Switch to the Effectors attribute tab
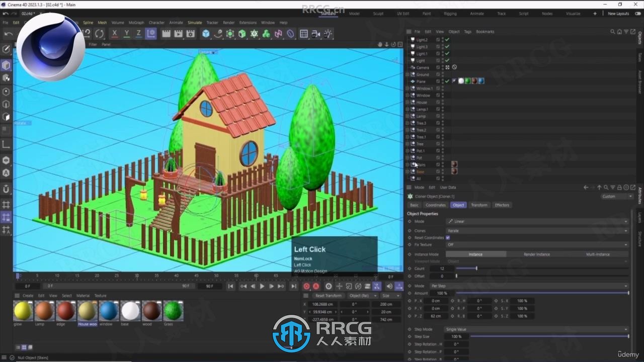Screen dimensions: 644x362 coord(502,205)
